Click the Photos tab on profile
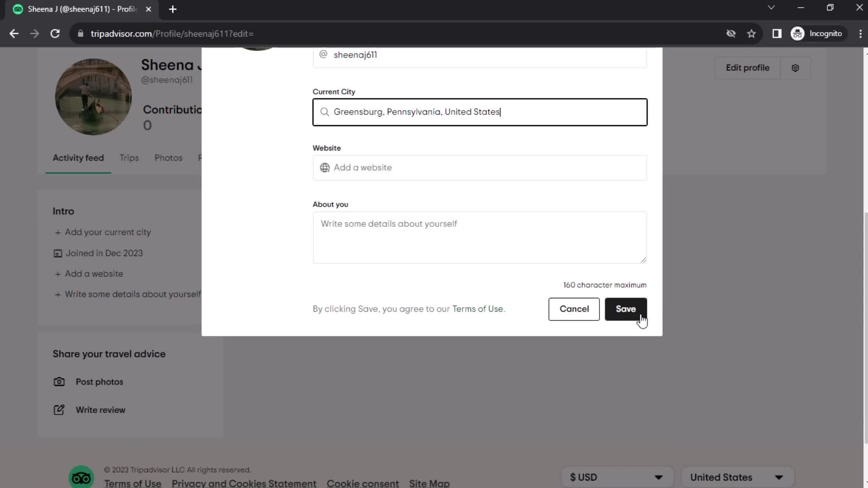Viewport: 868px width, 488px height. coord(168,158)
